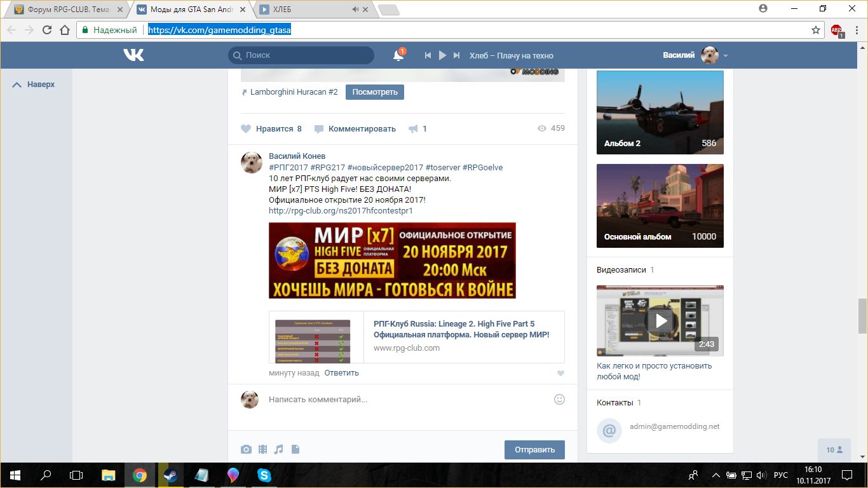Viewport: 868px width, 488px height.
Task: Open the hashtag #РПГ2017
Action: point(288,167)
